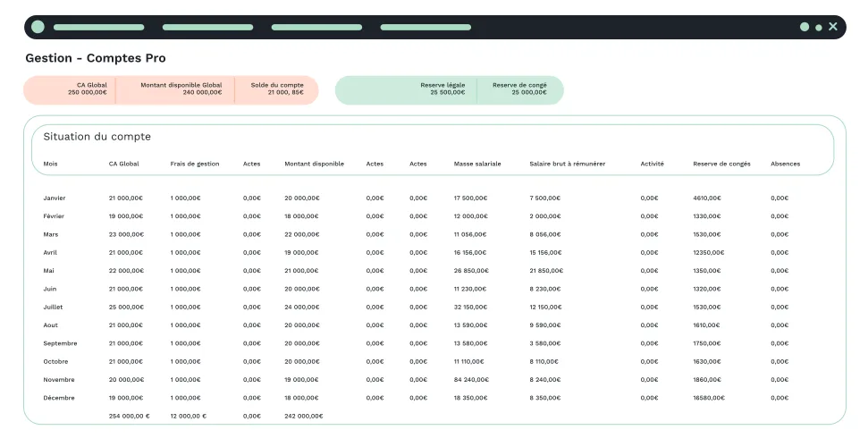Click the round logo circle in top bar
The width and height of the screenshot is (868, 447).
tap(38, 27)
